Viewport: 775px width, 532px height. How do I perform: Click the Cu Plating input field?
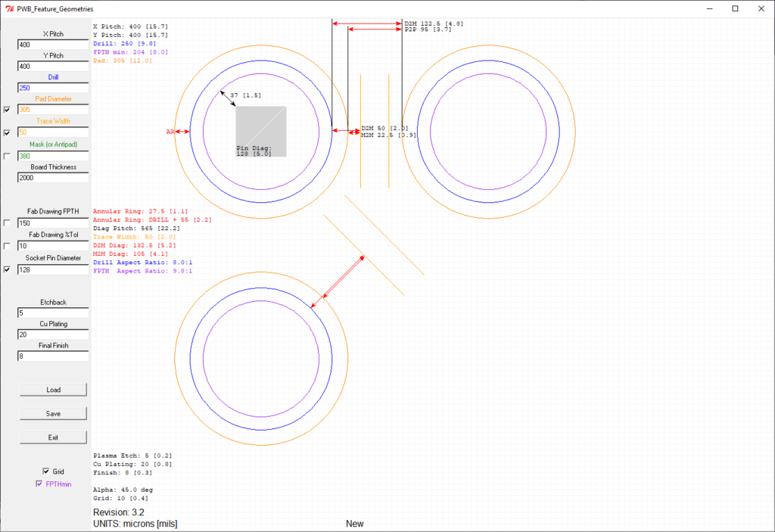(53, 334)
